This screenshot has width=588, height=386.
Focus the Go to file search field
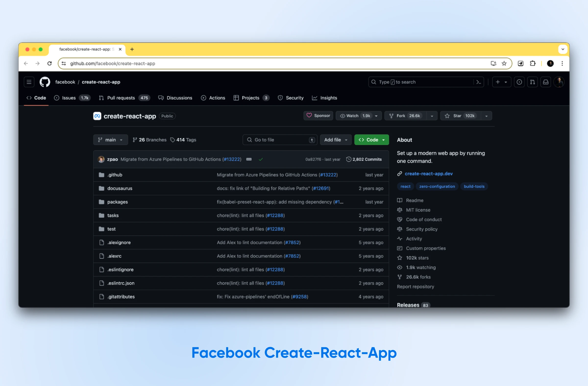[280, 140]
